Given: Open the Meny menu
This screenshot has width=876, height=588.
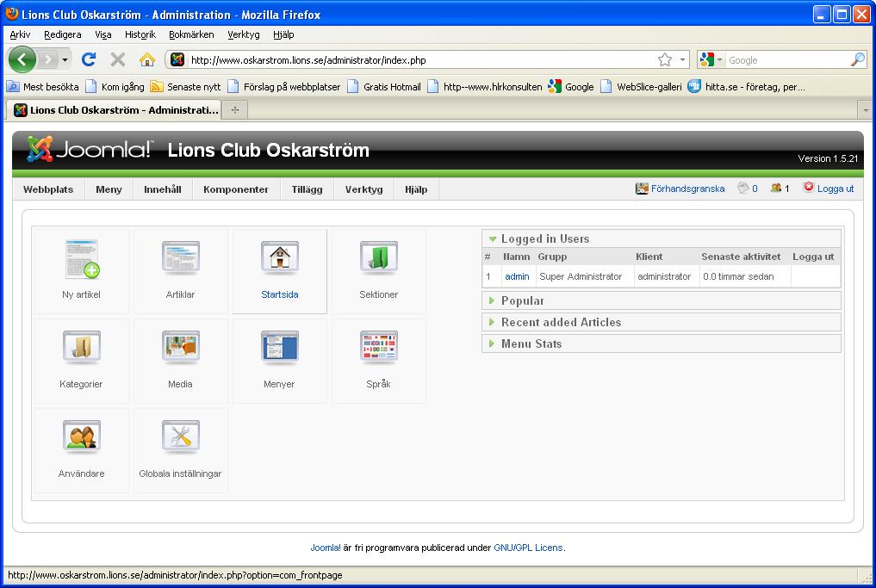Looking at the screenshot, I should [x=109, y=189].
